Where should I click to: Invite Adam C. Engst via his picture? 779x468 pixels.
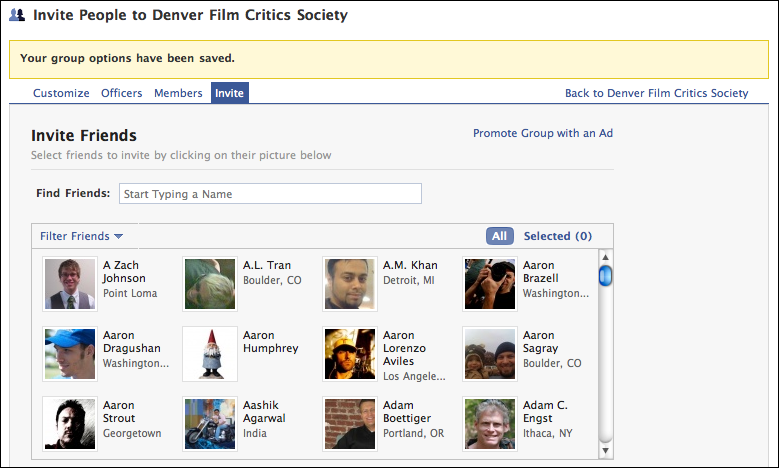point(490,424)
